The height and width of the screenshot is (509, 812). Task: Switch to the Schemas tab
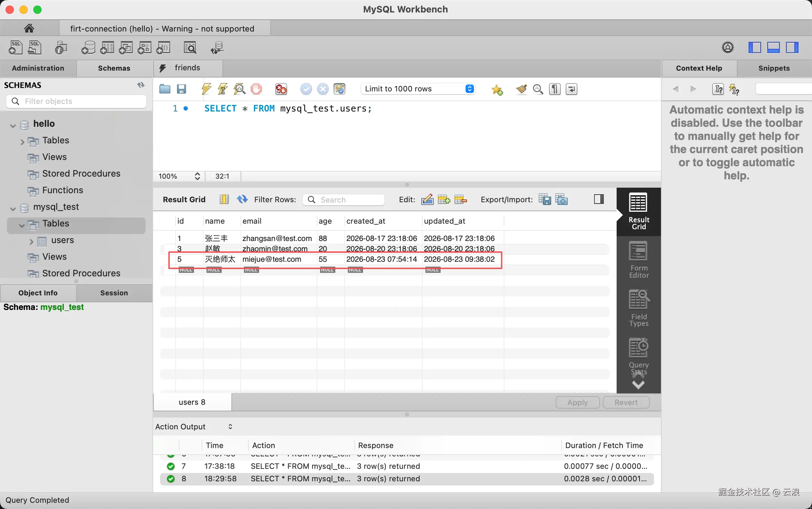(x=114, y=68)
